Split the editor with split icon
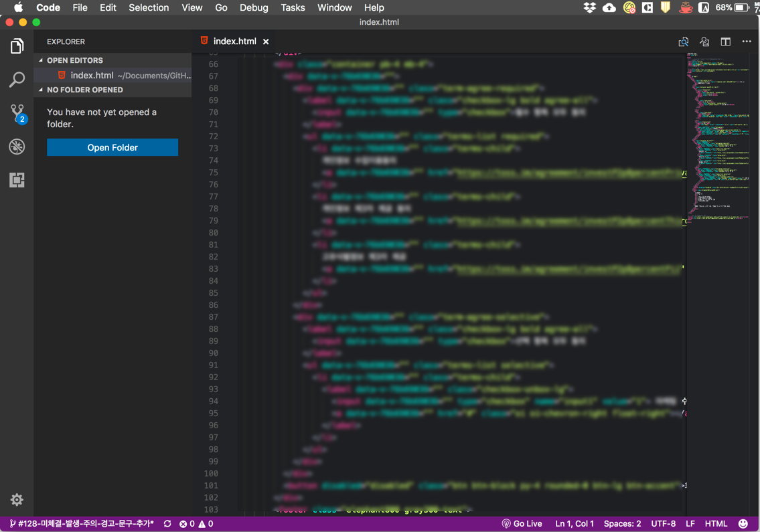 [726, 41]
